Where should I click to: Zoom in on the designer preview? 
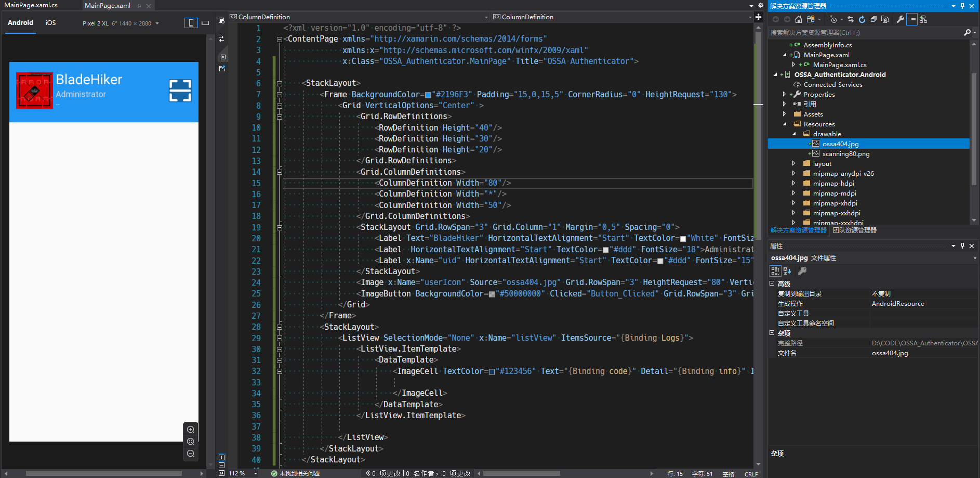pos(191,430)
